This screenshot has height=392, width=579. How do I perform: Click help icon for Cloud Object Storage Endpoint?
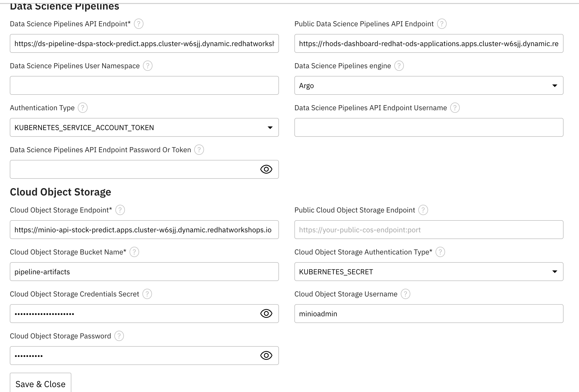tap(120, 210)
